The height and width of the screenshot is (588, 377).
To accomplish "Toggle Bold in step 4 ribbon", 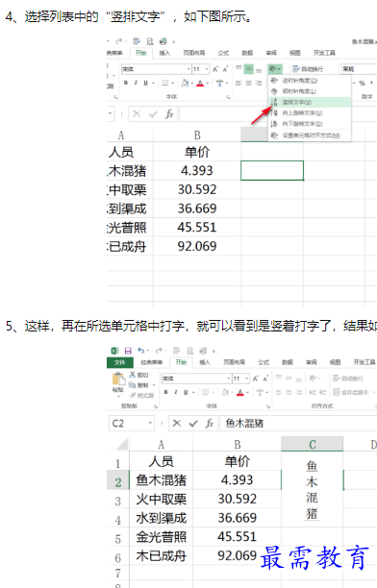I will coord(126,83).
